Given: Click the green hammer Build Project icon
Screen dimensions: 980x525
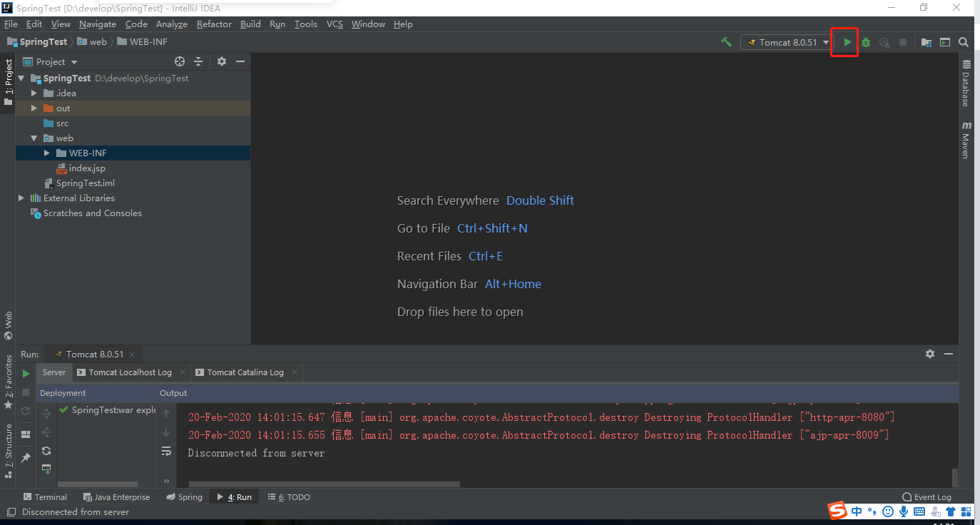Looking at the screenshot, I should click(x=726, y=42).
